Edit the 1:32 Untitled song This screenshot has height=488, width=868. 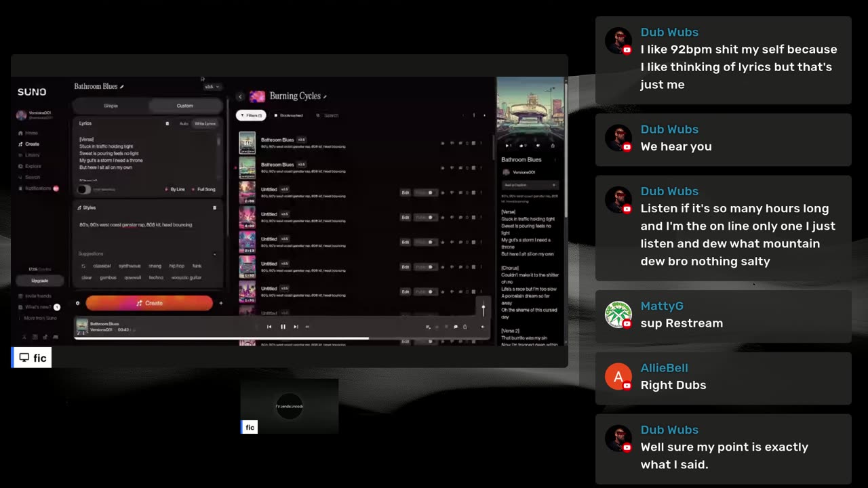(406, 267)
